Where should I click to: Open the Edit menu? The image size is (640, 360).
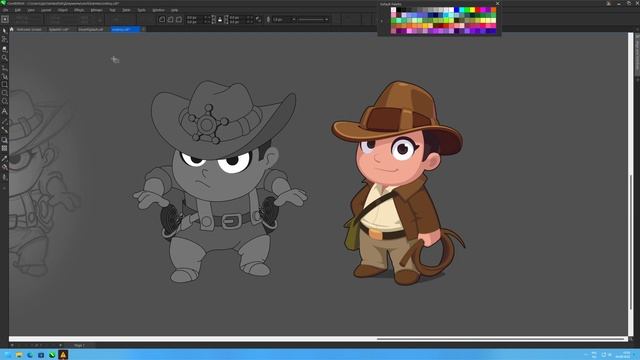coord(18,10)
